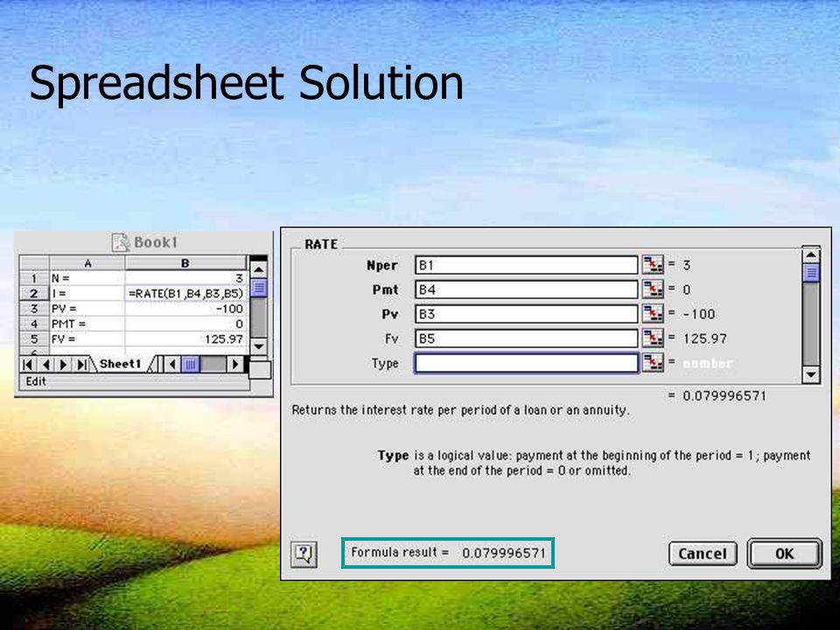Click the collapse-dialog icon beside the Nper field
The width and height of the screenshot is (840, 630).
pos(653,264)
